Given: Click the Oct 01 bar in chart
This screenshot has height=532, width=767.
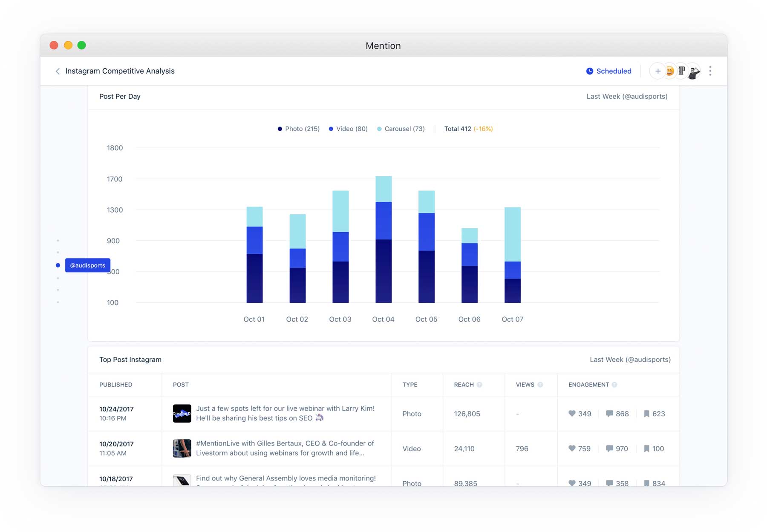Looking at the screenshot, I should tap(254, 255).
